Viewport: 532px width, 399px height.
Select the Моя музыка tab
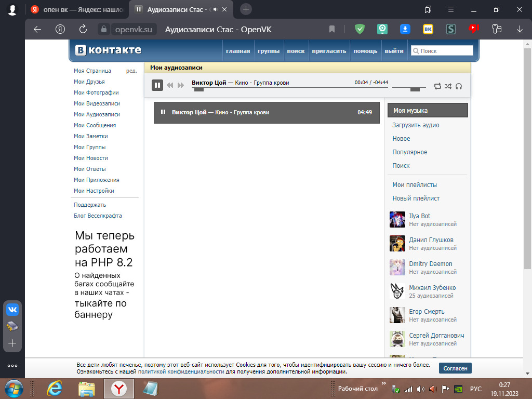click(428, 110)
